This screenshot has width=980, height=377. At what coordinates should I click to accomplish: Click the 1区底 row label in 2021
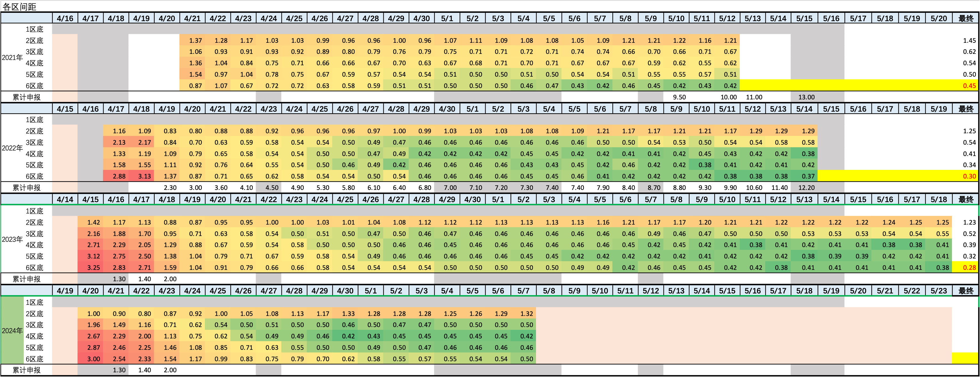pyautogui.click(x=35, y=29)
